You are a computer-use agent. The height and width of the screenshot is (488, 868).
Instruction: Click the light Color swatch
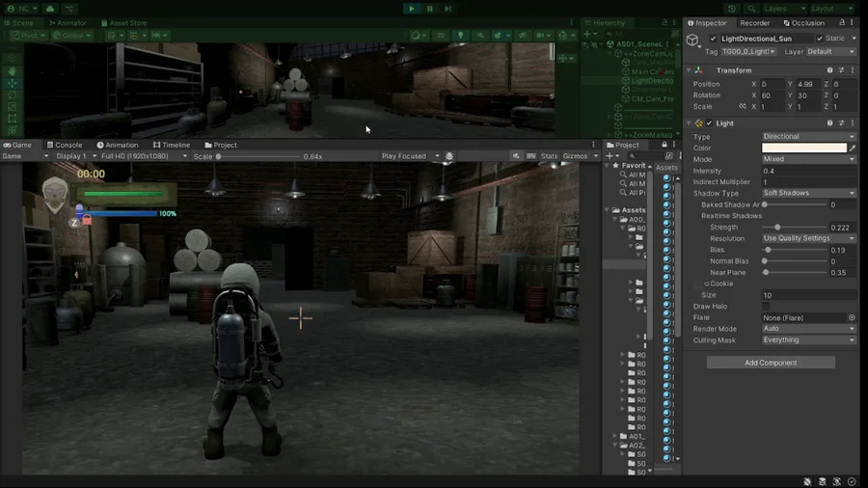coord(803,148)
